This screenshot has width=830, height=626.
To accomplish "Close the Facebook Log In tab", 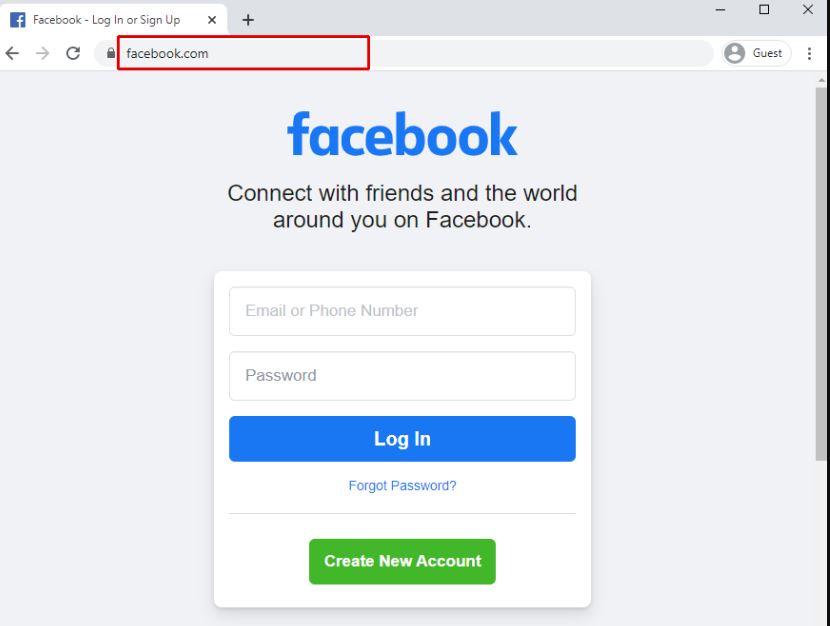I will 212,20.
